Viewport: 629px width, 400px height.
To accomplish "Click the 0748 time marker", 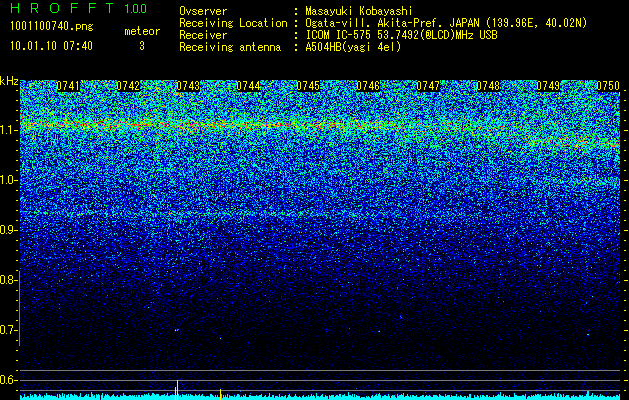I will point(488,86).
